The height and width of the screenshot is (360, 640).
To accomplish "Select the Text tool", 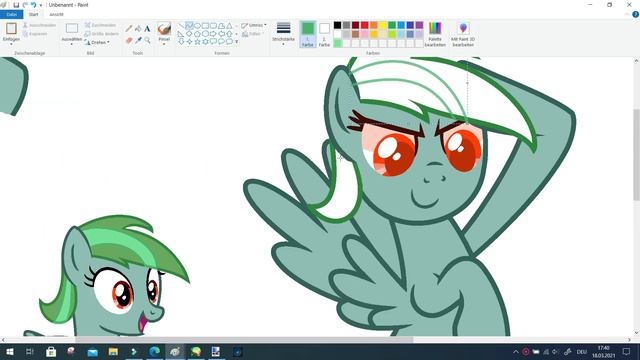I will pos(147,29).
